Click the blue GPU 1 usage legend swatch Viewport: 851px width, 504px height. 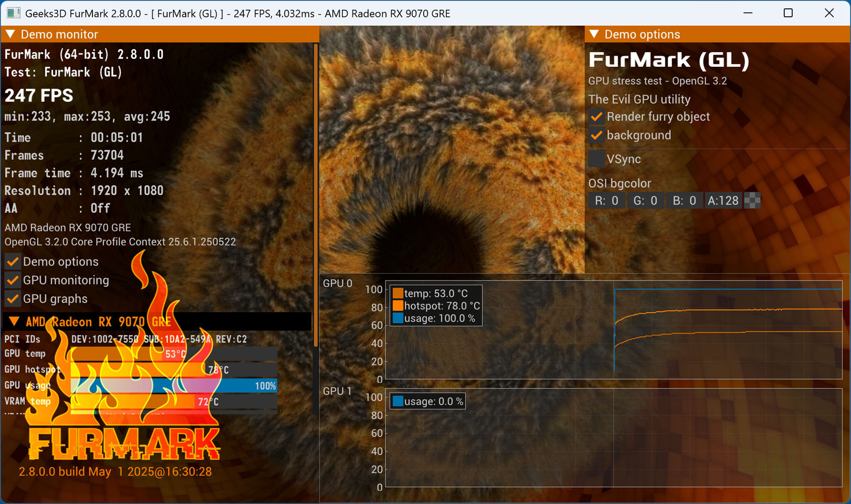coord(398,401)
